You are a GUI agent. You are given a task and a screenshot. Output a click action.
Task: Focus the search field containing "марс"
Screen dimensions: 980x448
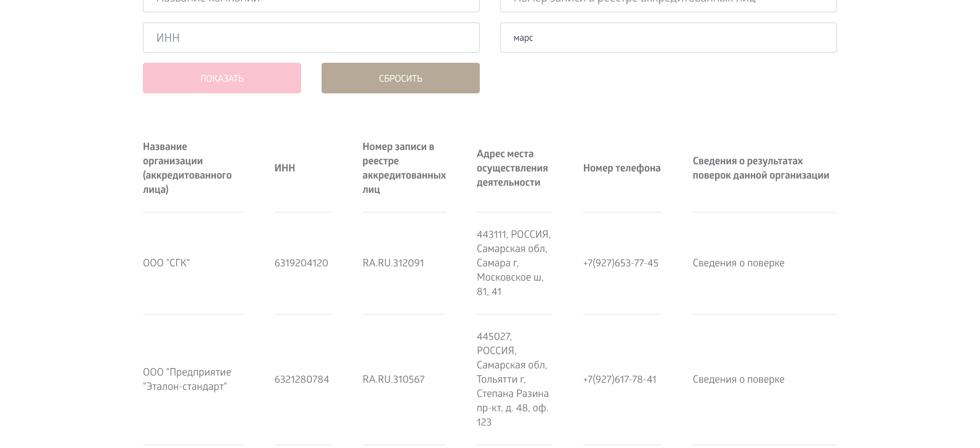pos(668,38)
